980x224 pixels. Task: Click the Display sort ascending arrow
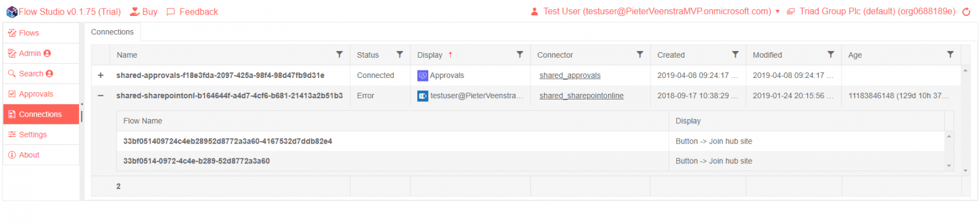(x=450, y=55)
